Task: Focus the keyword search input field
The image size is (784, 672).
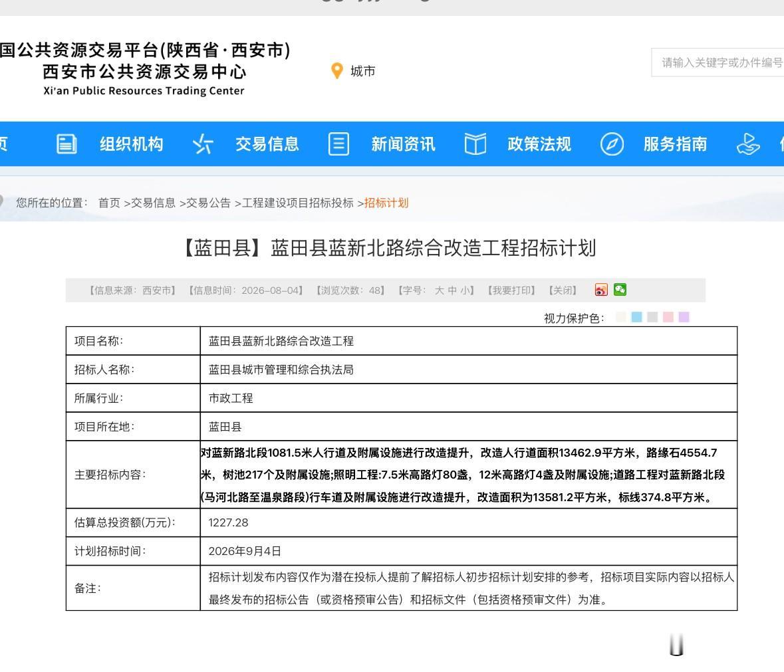Action: pyautogui.click(x=718, y=62)
